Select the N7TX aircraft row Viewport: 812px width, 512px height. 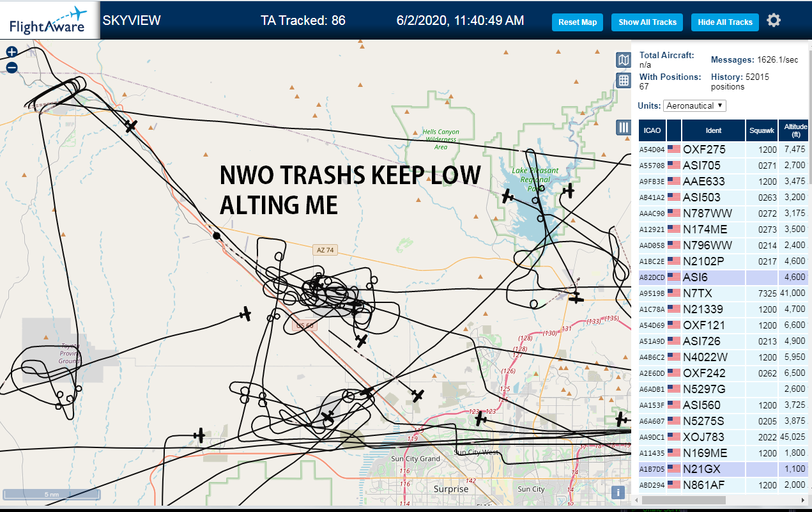click(x=724, y=293)
